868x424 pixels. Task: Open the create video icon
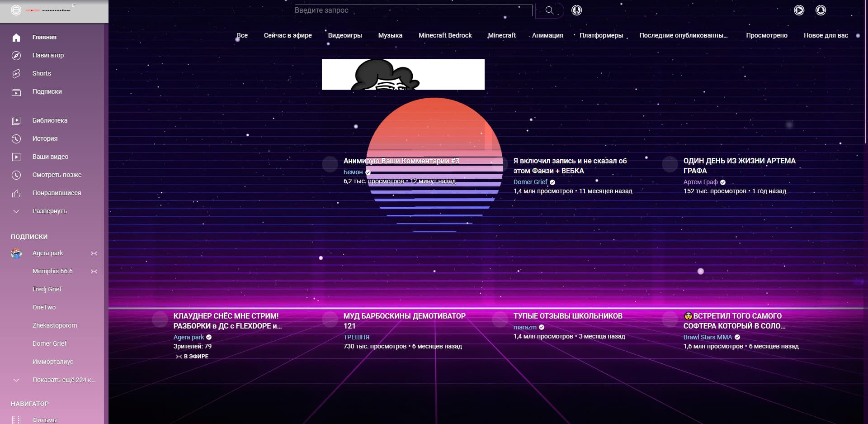tap(799, 10)
